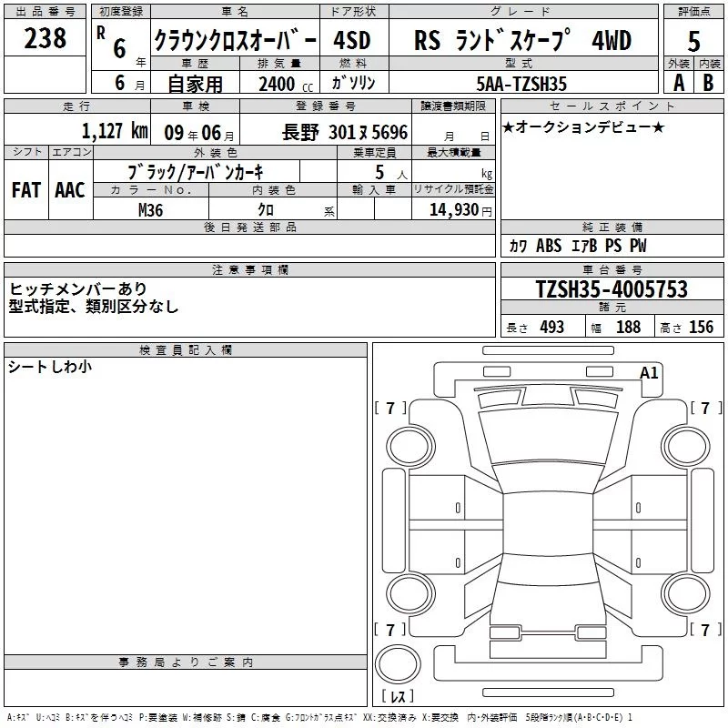Click damage code legend at bottom

(319, 717)
